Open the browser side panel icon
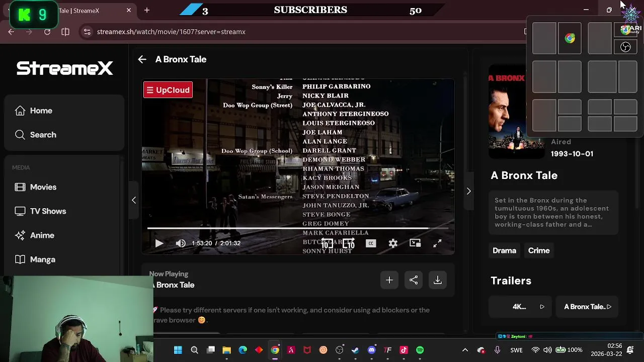Viewport: 644px width, 362px height. [65, 32]
